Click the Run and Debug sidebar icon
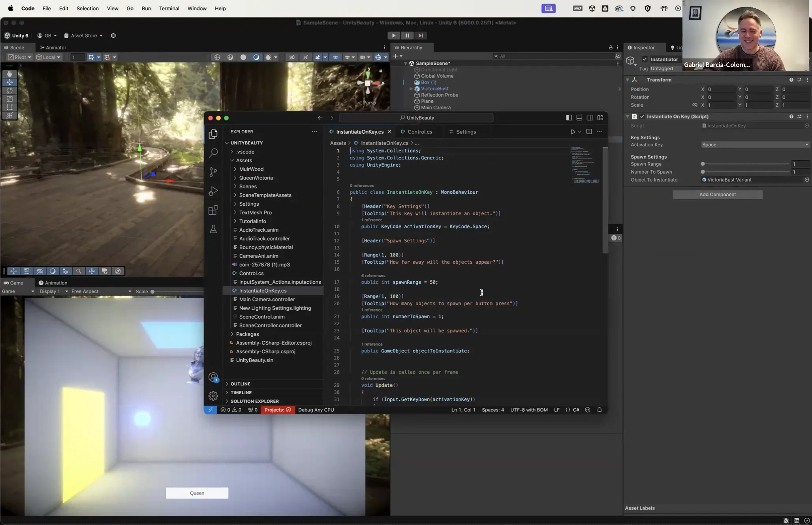The height and width of the screenshot is (525, 812). pos(213,191)
